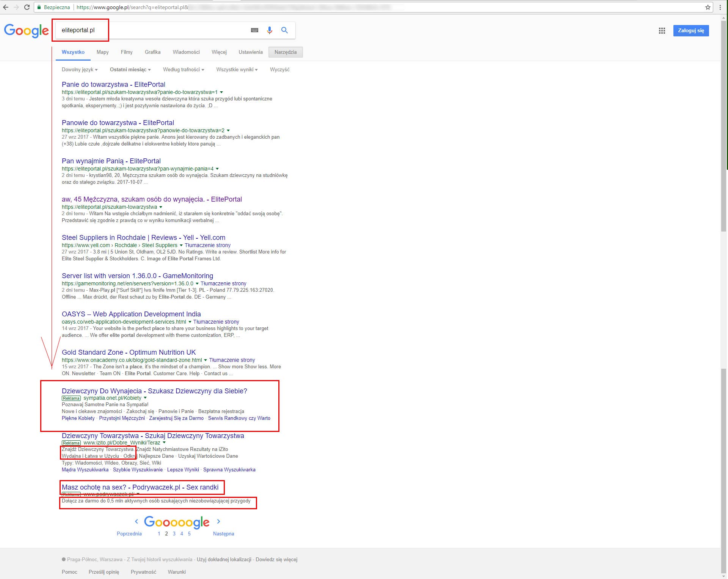The width and height of the screenshot is (728, 579).
Task: Select the Wszystko tab
Action: click(73, 52)
